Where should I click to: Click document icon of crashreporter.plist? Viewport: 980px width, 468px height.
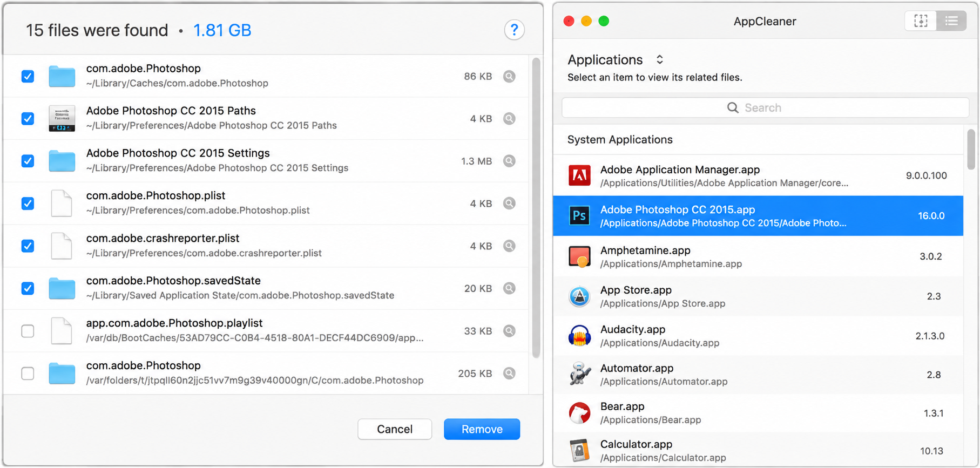[x=62, y=246]
